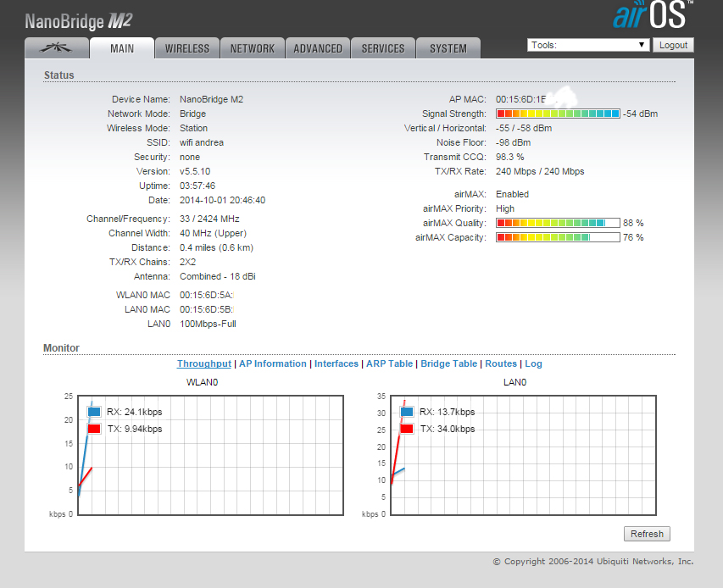
Task: Open the Interfaces monitor link
Action: tap(336, 363)
